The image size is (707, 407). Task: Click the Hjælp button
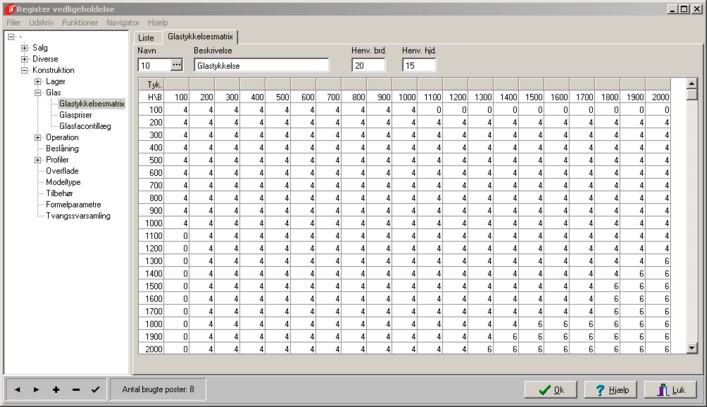click(607, 389)
